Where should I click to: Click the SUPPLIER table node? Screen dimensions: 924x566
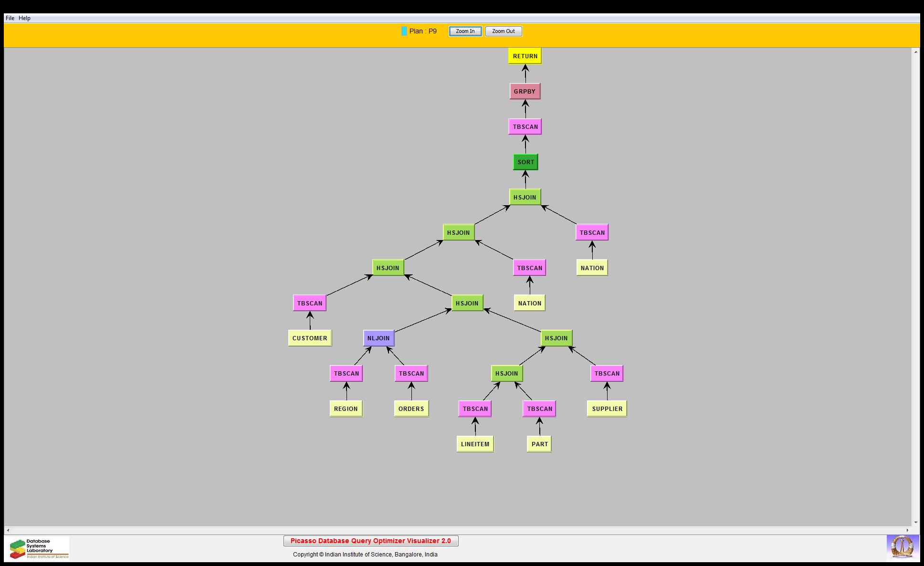[607, 409]
